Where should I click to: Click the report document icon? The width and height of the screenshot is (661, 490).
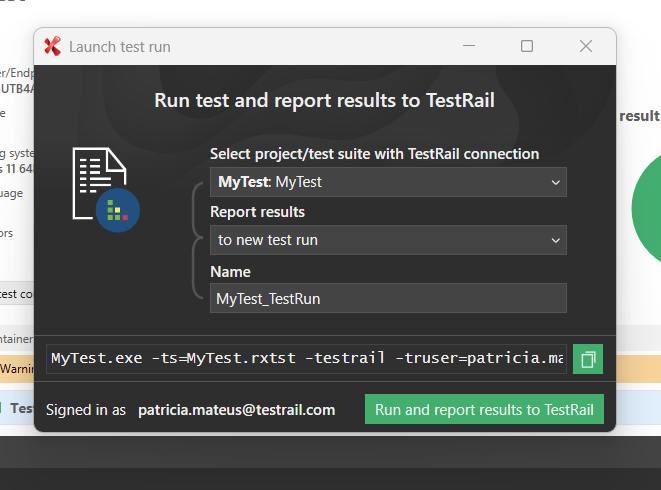(98, 181)
